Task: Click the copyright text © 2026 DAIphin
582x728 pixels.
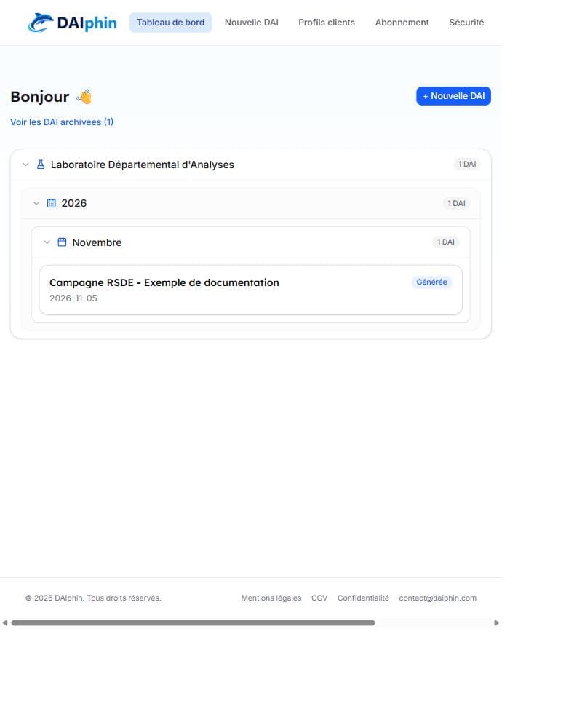Action: click(93, 598)
